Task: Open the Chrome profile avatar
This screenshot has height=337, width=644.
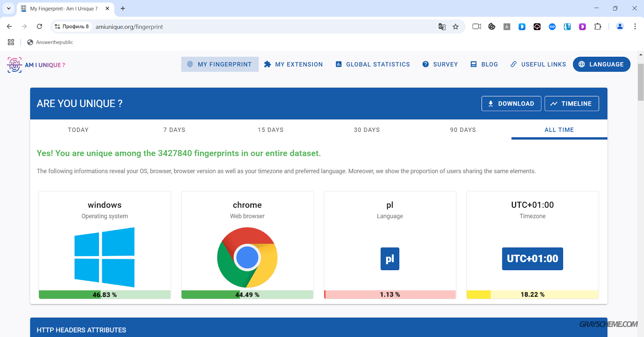Action: point(620,27)
